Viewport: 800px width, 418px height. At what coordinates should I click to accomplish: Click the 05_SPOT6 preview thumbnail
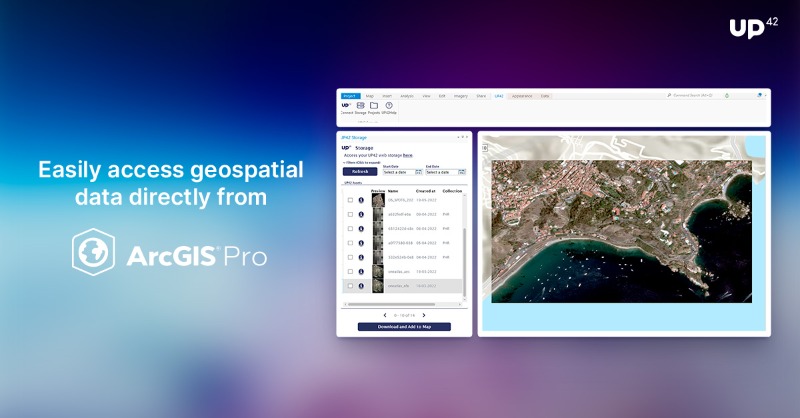pos(377,200)
